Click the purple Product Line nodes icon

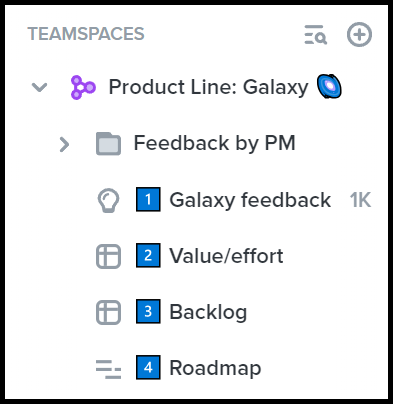[83, 88]
